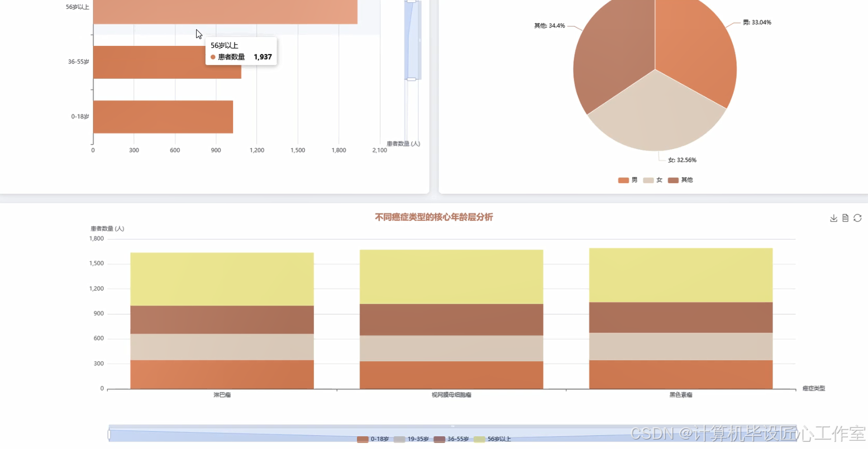
Task: Click the 癌症类型 axis name
Action: coord(814,389)
